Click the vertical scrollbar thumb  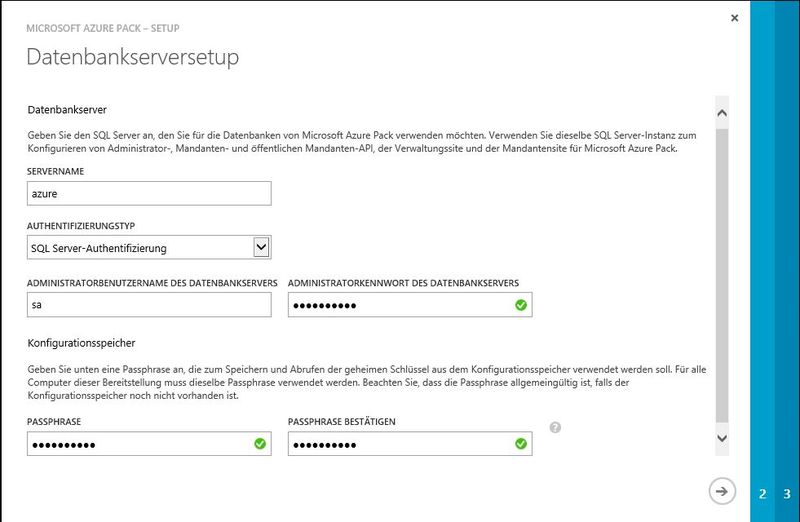coord(722,276)
